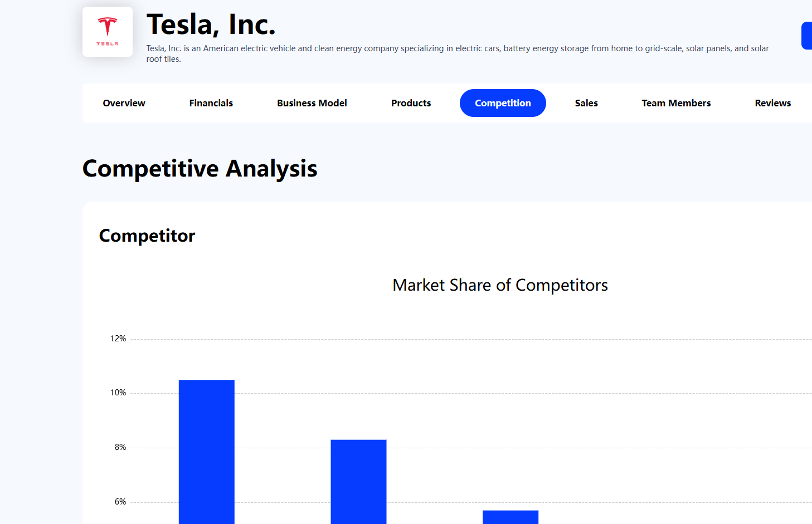This screenshot has width=812, height=524.
Task: Click the third, shortest bar in chart
Action: pos(510,517)
